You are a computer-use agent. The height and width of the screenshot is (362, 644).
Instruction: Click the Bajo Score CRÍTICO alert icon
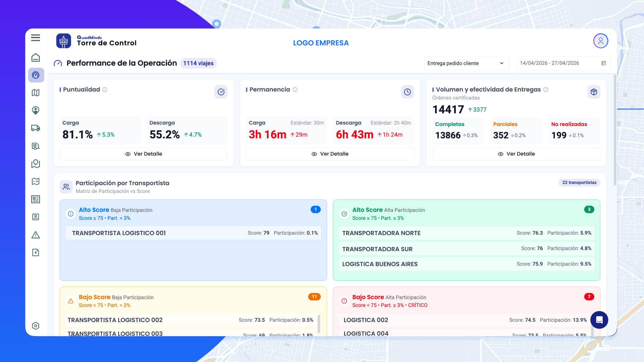pyautogui.click(x=344, y=301)
